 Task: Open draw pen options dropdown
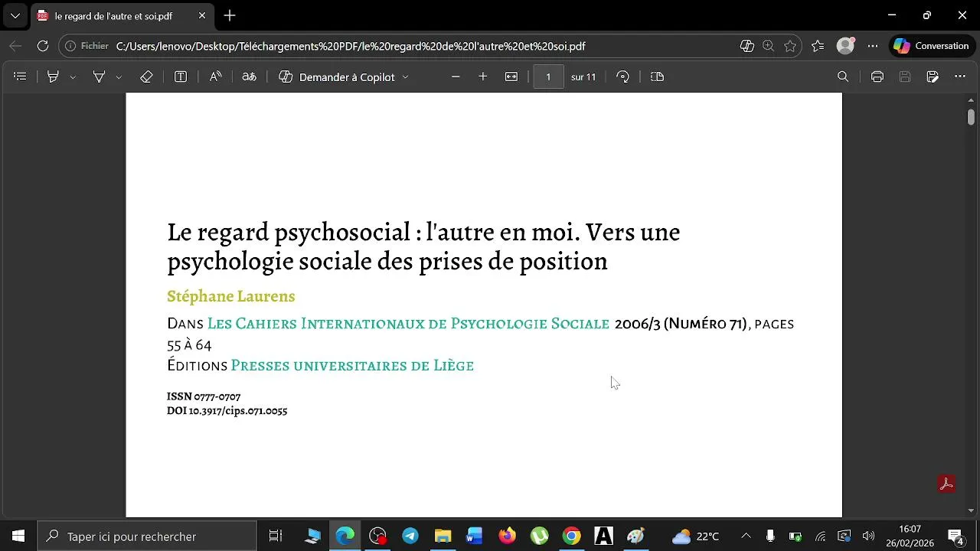pyautogui.click(x=119, y=77)
